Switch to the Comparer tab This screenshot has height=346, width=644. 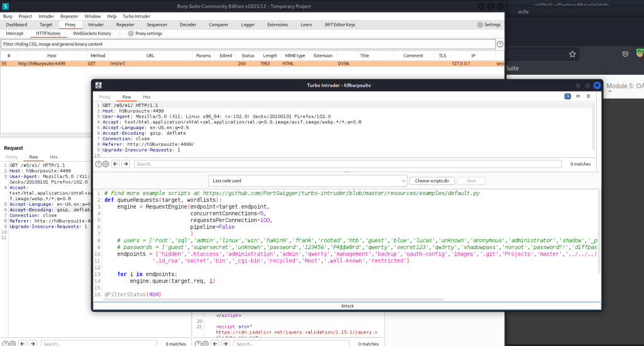[218, 25]
